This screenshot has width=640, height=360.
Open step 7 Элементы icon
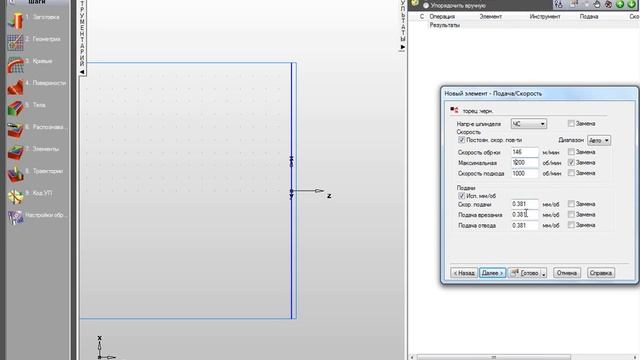[x=15, y=152]
